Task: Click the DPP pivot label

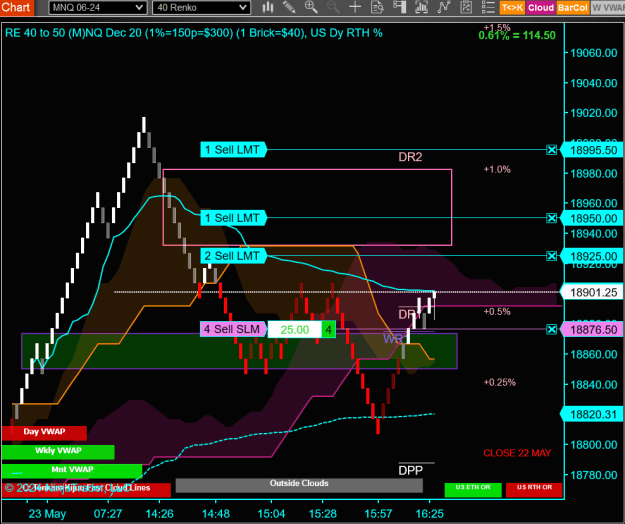Action: coord(411,471)
